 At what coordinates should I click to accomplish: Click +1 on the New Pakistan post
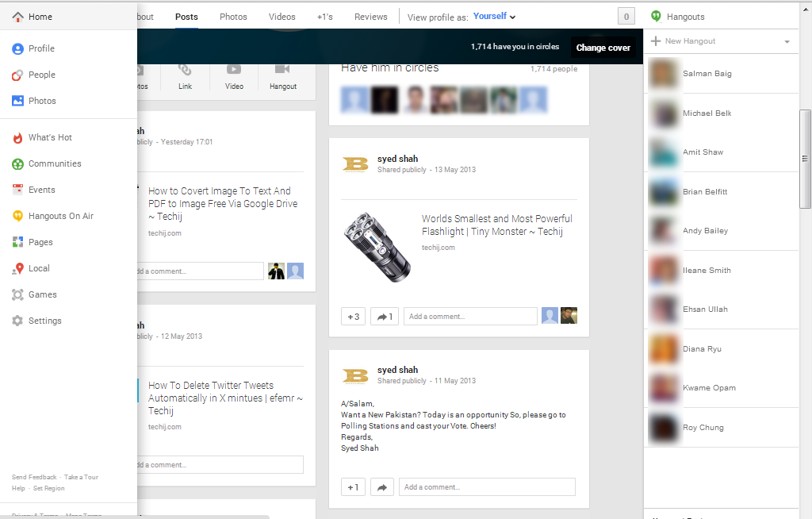coord(353,487)
